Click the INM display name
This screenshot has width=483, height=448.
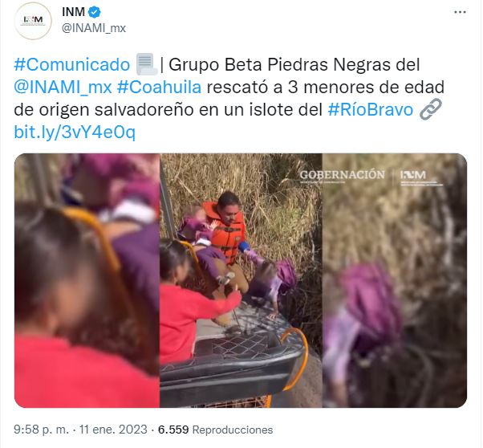tap(73, 12)
